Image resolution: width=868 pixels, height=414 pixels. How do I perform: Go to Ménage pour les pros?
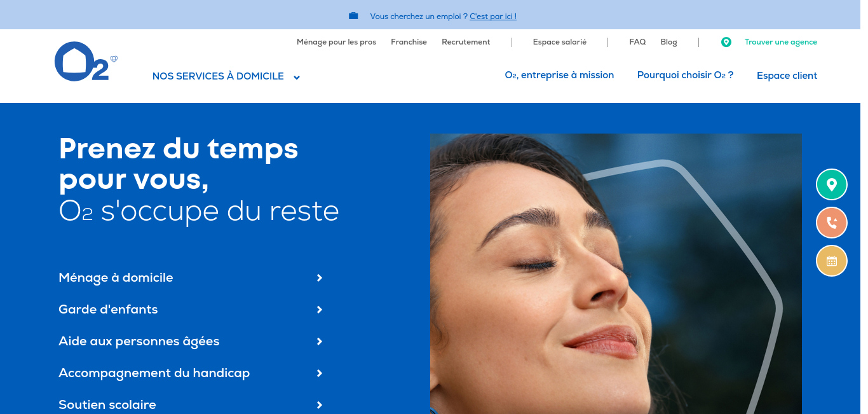(336, 42)
